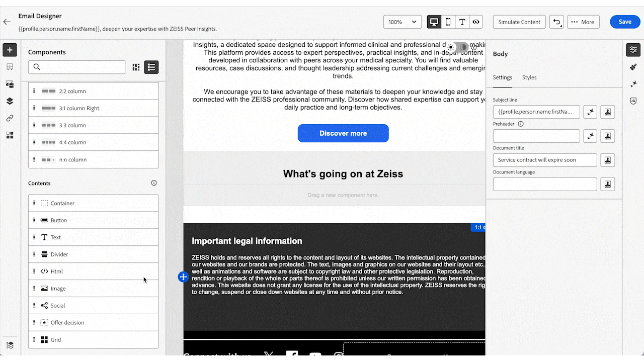This screenshot has width=644, height=362.
Task: Go back with the arrow beside Email Designer
Action: [x=7, y=22]
